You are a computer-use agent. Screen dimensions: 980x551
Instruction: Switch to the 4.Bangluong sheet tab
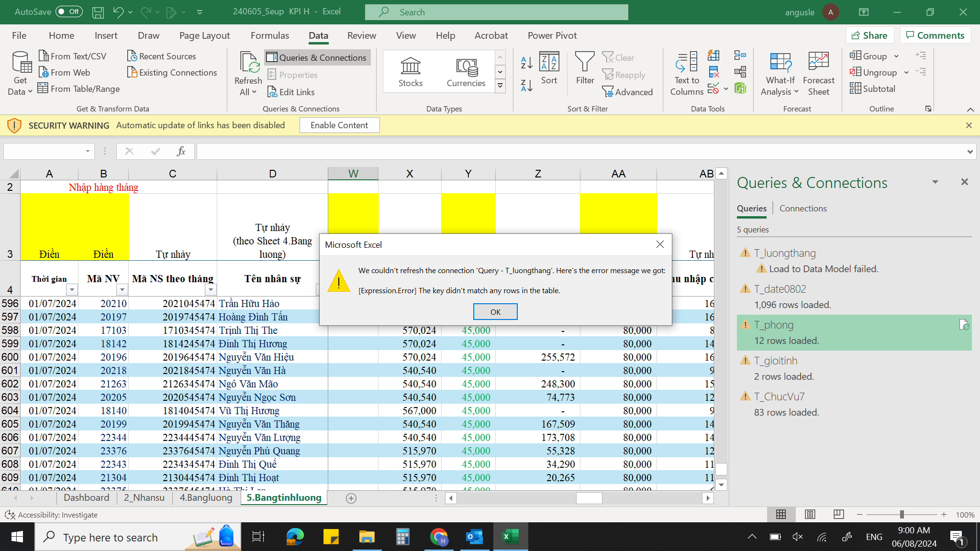[206, 497]
